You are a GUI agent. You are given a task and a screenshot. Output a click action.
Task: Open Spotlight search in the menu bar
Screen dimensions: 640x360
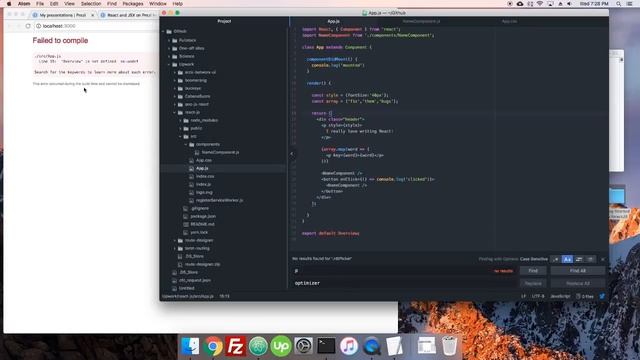click(619, 4)
